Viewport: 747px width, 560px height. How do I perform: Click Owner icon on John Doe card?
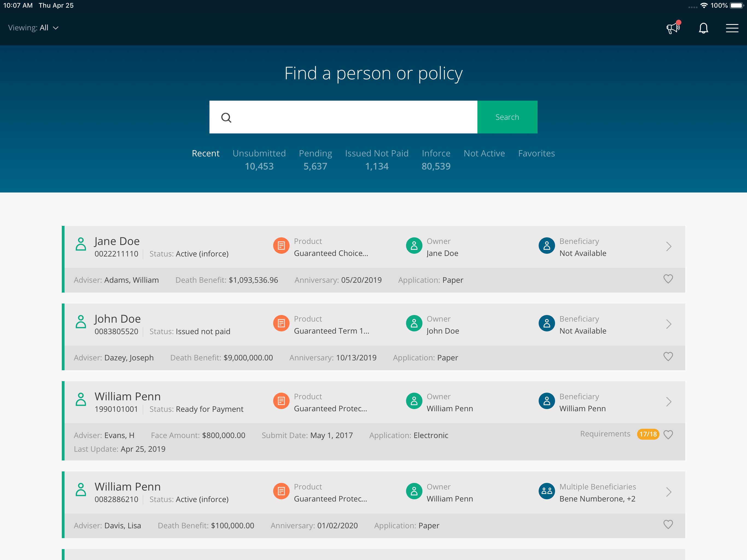click(414, 323)
